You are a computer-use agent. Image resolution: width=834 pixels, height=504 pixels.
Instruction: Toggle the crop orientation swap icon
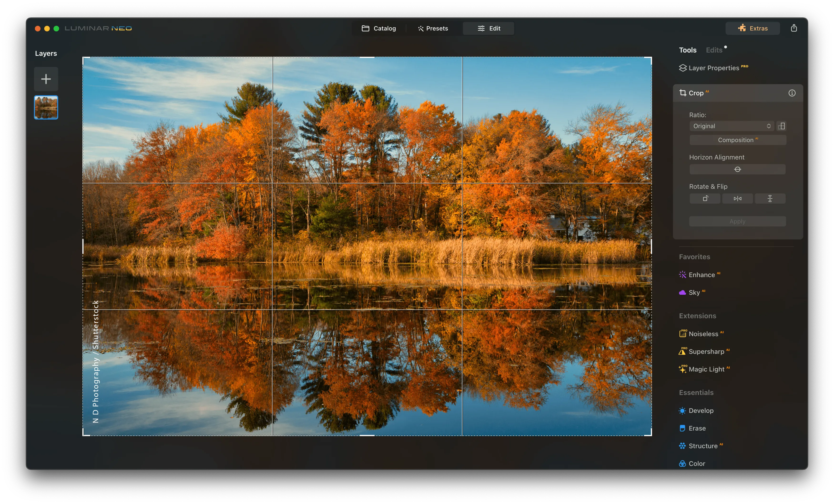click(781, 126)
